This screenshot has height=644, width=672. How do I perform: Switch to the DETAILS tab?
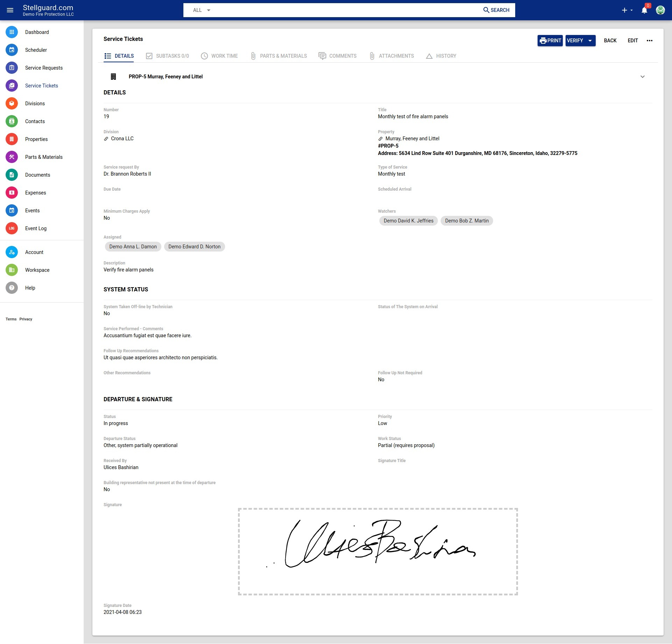(119, 56)
